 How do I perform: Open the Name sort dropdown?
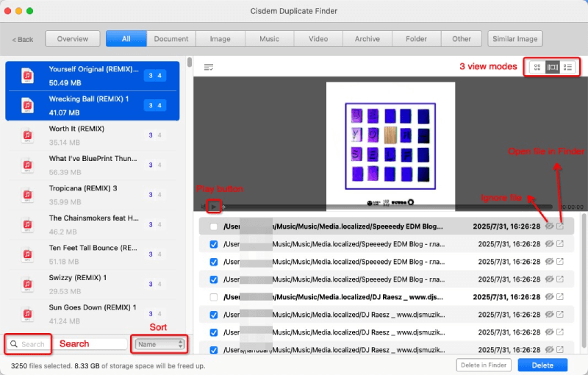tap(159, 344)
